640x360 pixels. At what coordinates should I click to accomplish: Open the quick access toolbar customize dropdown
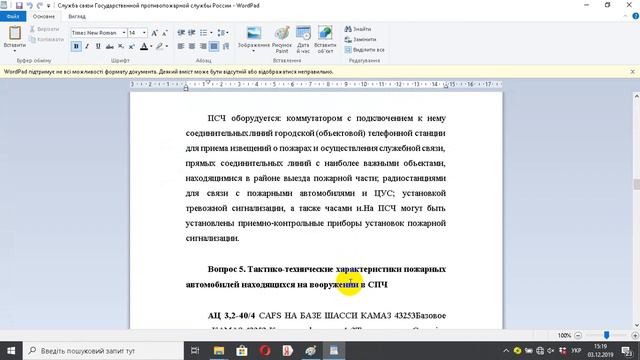[x=49, y=6]
